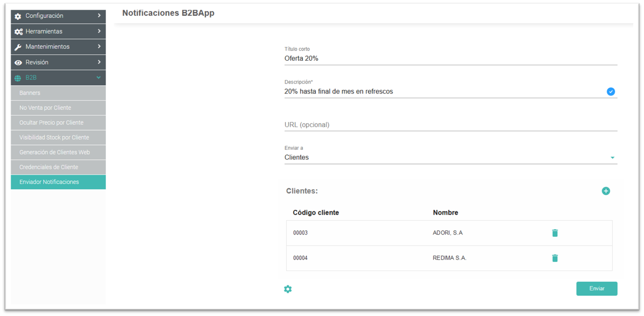This screenshot has height=316, width=644.
Task: Open the Mantenimientos menu
Action: (58, 47)
